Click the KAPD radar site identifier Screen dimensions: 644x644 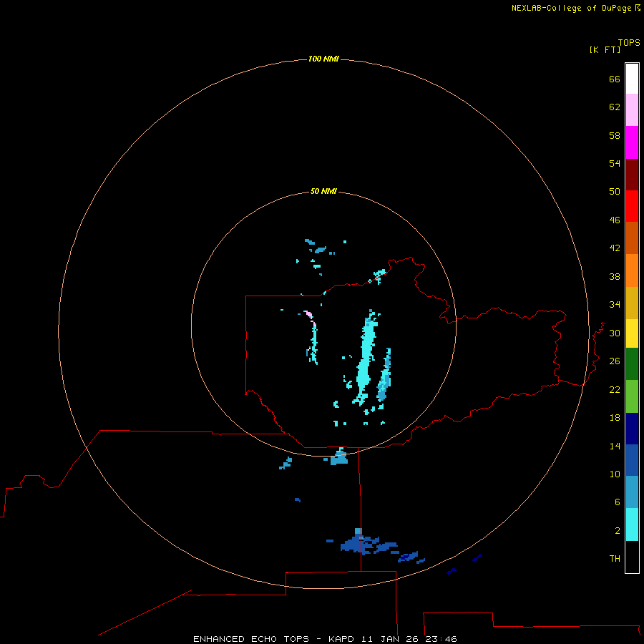click(x=342, y=639)
